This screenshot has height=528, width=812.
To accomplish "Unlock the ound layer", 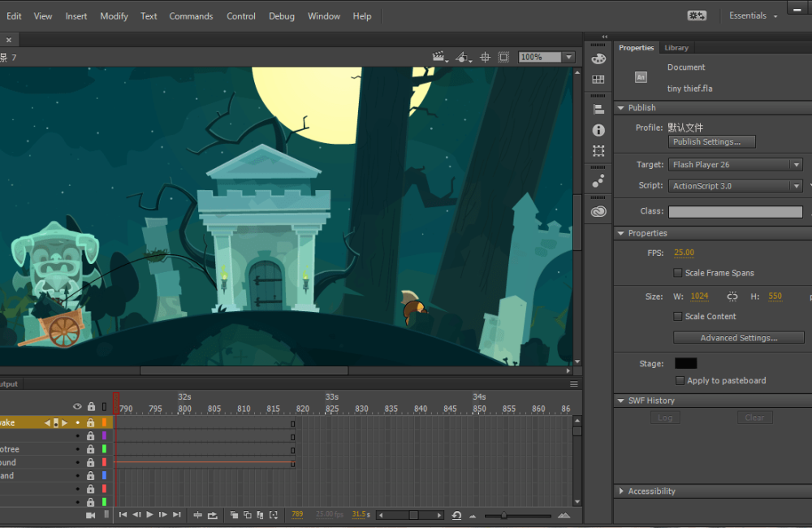I will click(91, 462).
